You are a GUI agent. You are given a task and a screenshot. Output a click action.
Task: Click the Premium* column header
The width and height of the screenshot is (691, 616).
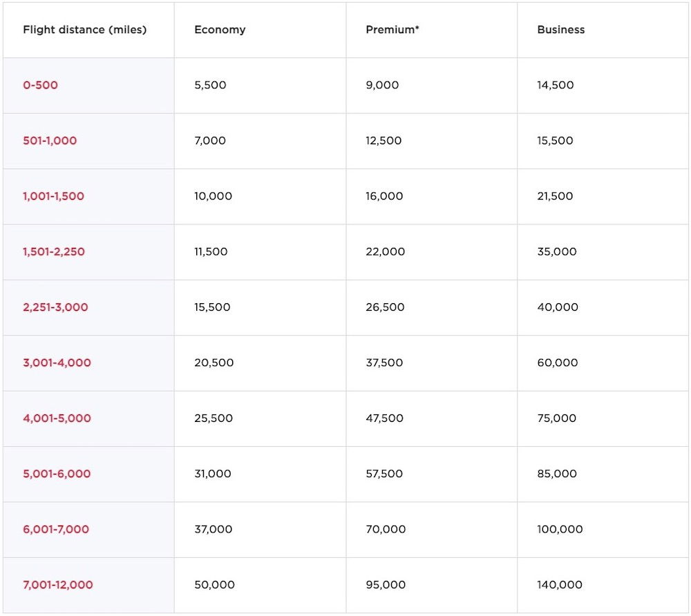[x=392, y=30]
